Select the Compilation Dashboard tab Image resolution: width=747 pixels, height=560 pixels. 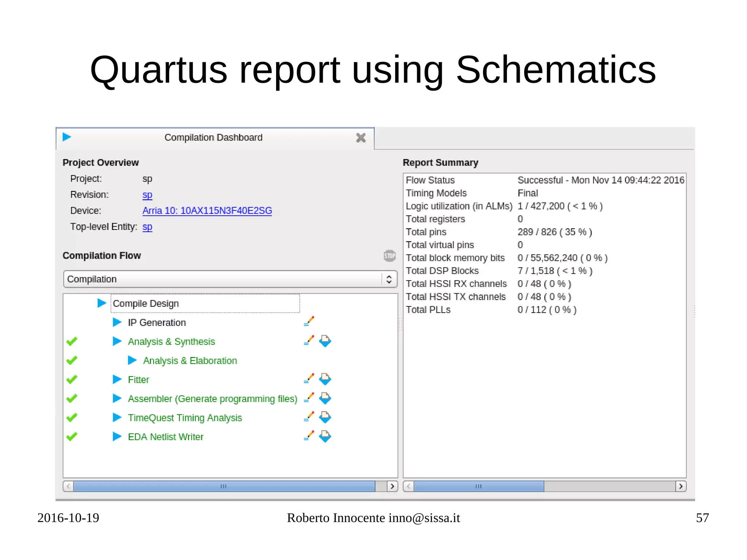point(215,138)
